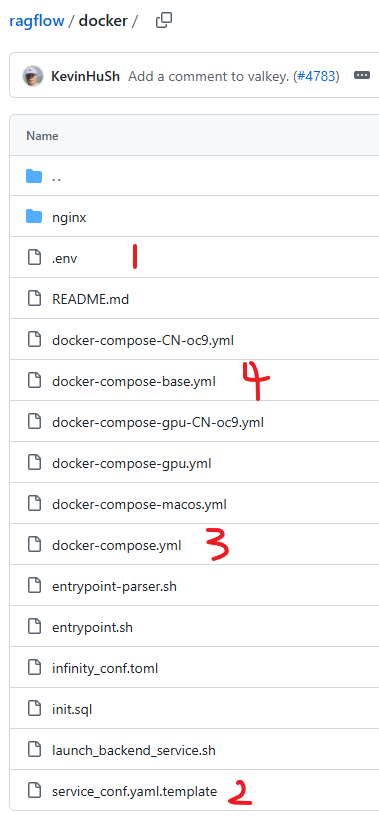The image size is (379, 825).
Task: Open KevinHuSh's profile link
Action: (x=85, y=76)
